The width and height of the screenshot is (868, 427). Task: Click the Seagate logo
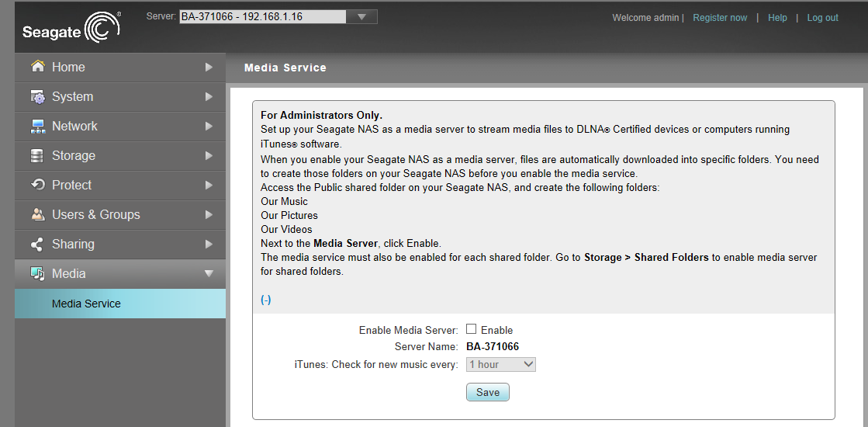[x=71, y=28]
